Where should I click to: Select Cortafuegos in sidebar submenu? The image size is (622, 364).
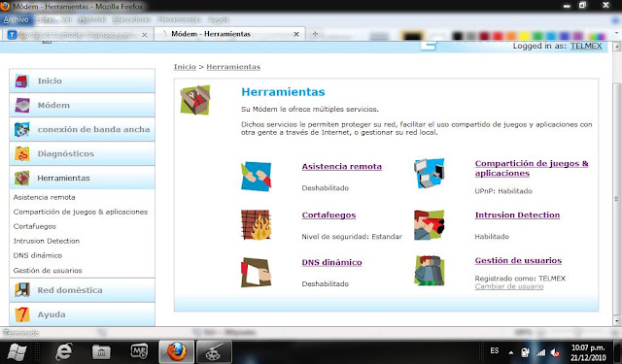pos(35,226)
